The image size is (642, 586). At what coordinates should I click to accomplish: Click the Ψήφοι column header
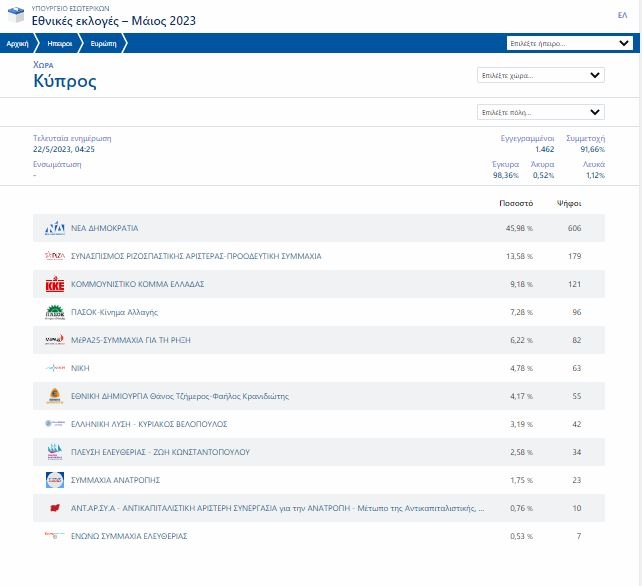point(569,203)
